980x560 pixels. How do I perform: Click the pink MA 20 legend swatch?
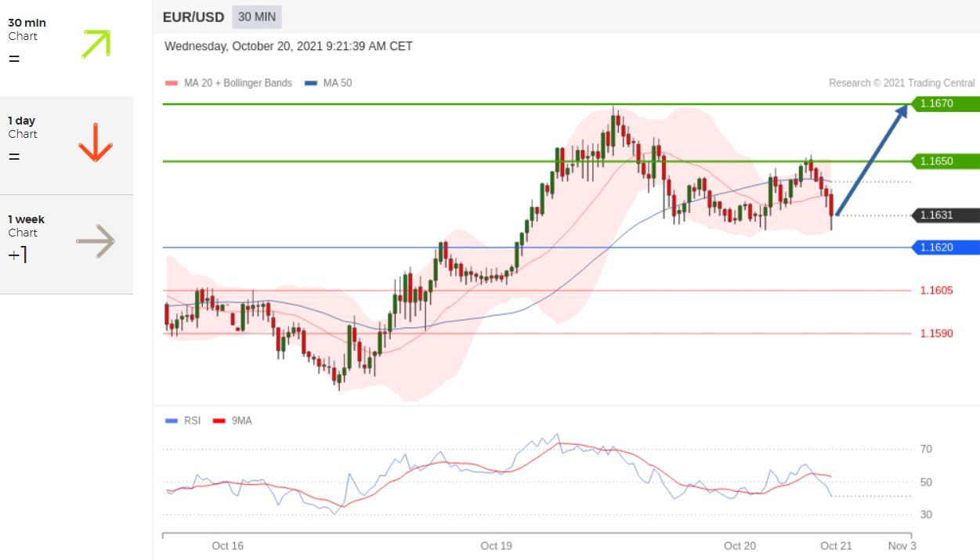click(172, 83)
